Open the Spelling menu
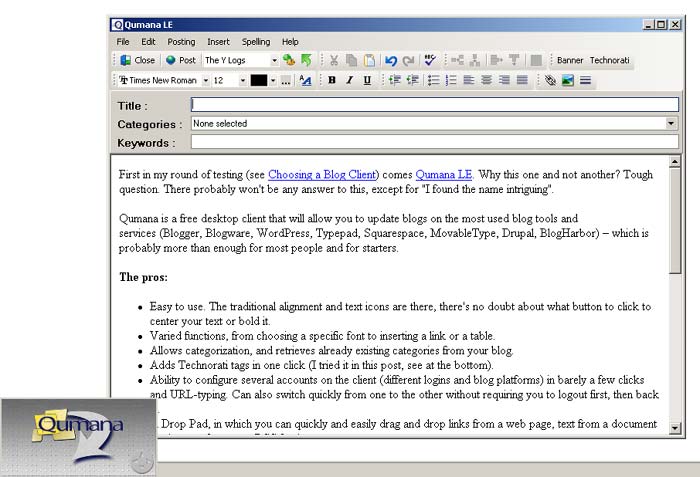 pyautogui.click(x=256, y=42)
